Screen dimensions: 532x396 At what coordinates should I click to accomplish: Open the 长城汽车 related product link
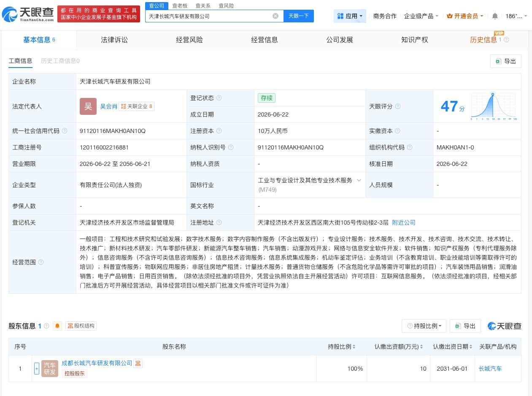(x=490, y=369)
